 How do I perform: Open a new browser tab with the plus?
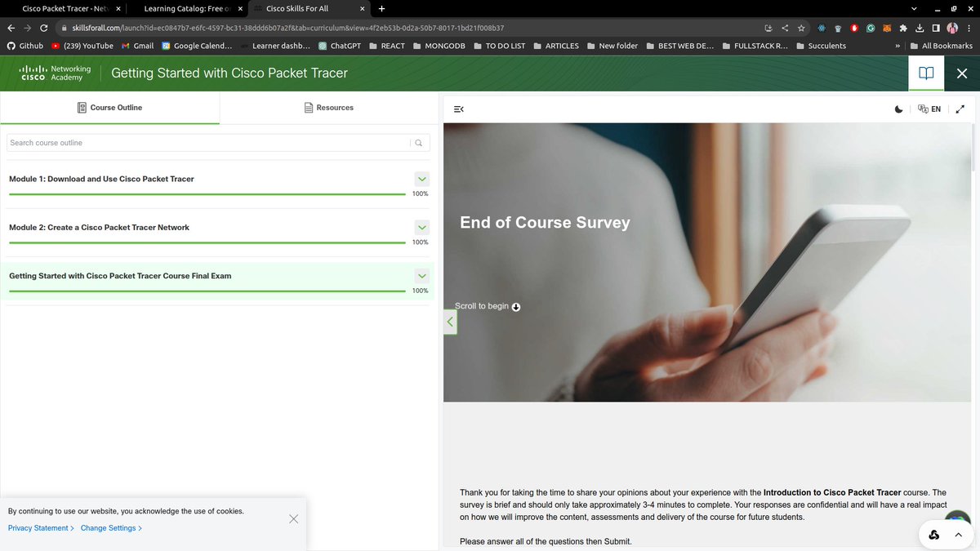(x=381, y=9)
